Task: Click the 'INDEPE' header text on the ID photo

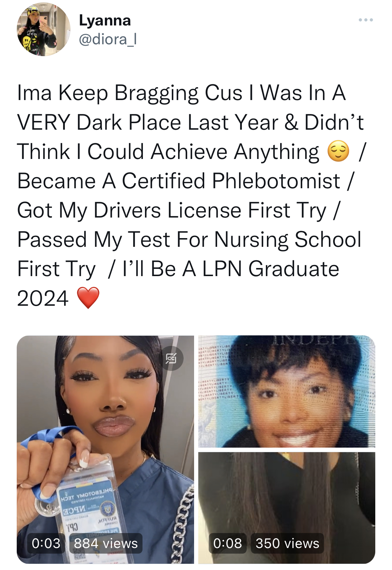Action: pyautogui.click(x=315, y=340)
